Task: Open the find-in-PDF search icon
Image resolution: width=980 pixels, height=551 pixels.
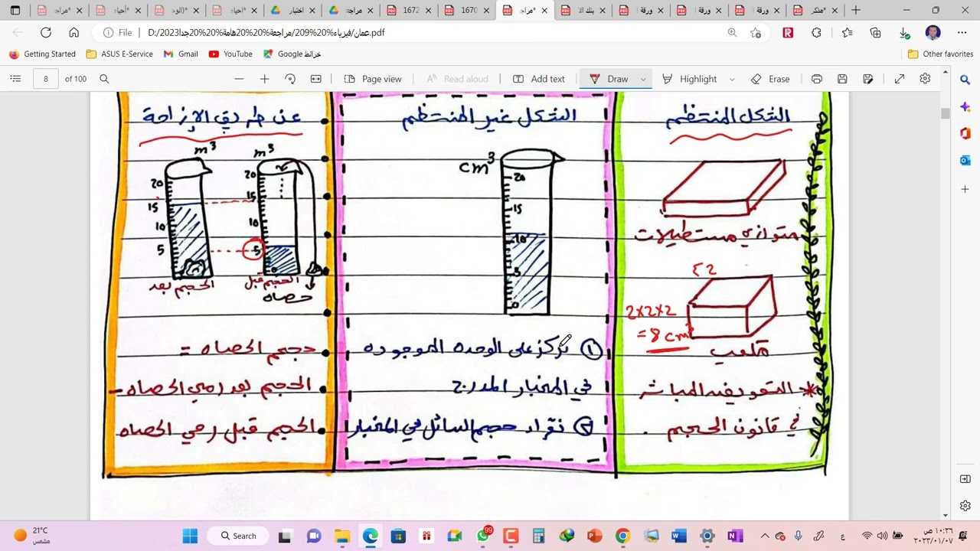Action: point(104,79)
